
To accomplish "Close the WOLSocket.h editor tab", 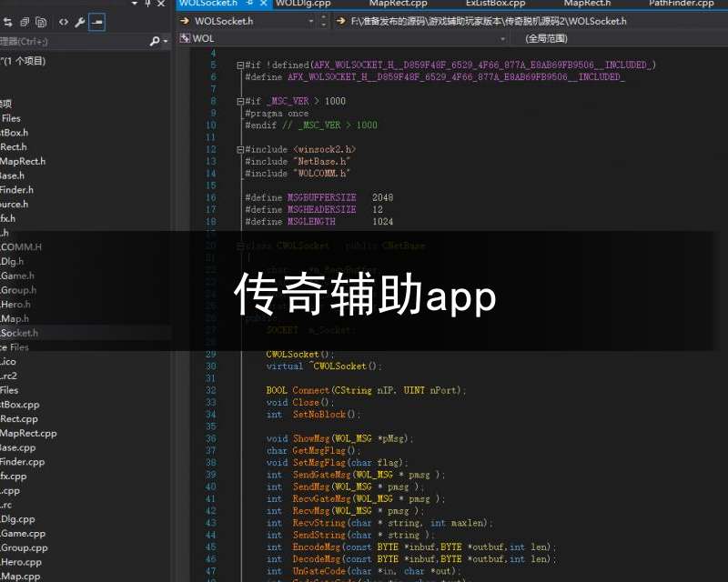I will (263, 4).
